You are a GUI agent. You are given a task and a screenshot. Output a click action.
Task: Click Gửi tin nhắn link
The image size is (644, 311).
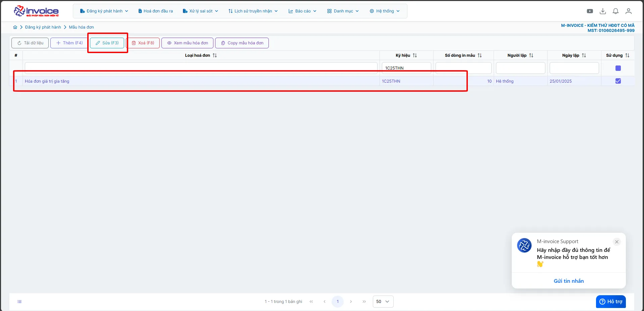[x=568, y=281]
